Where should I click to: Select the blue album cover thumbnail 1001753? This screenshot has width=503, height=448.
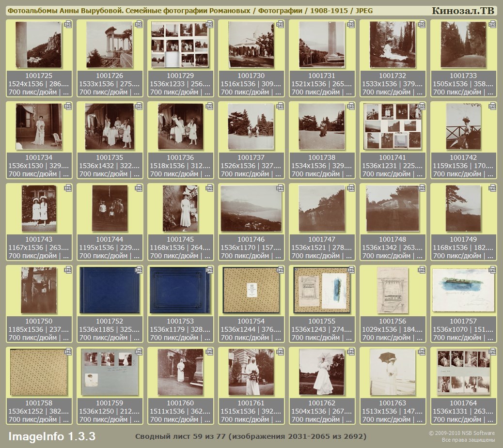click(180, 291)
